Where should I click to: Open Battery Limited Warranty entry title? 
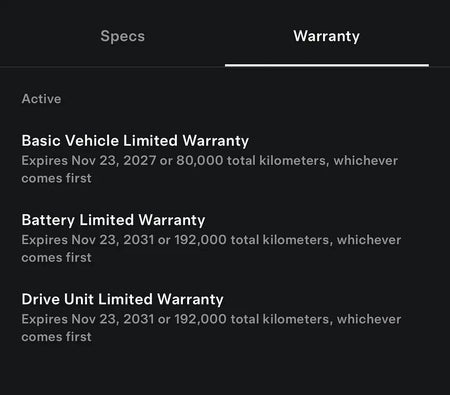[113, 220]
